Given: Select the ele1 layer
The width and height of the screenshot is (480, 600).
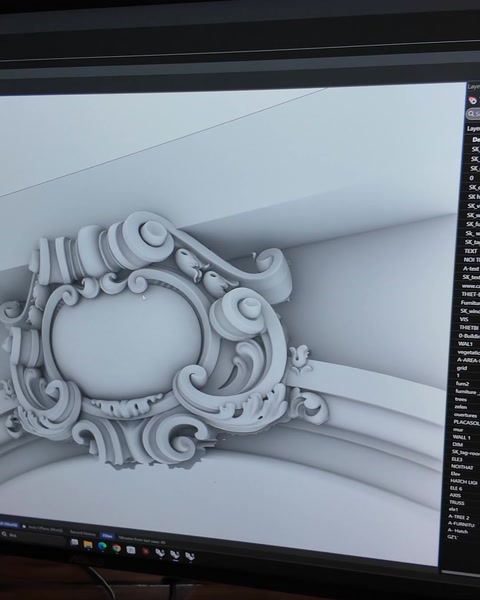Looking at the screenshot, I should click(453, 509).
